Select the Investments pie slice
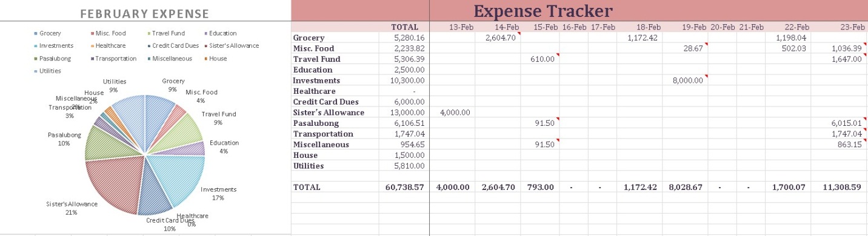 pyautogui.click(x=179, y=179)
